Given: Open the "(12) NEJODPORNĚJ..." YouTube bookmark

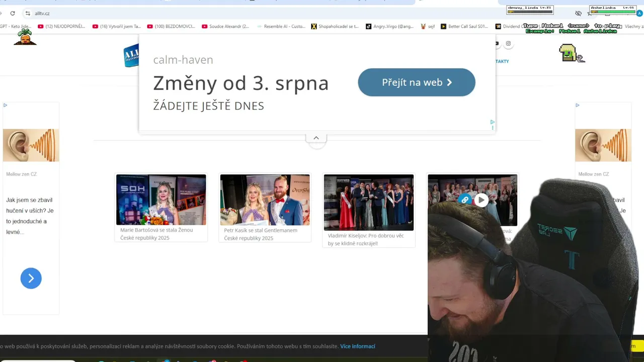Looking at the screenshot, I should pyautogui.click(x=61, y=26).
